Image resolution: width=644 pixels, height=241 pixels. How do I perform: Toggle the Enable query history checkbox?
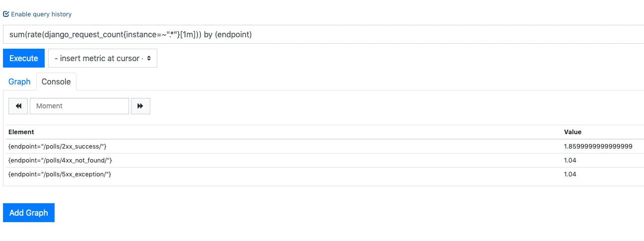tap(6, 14)
